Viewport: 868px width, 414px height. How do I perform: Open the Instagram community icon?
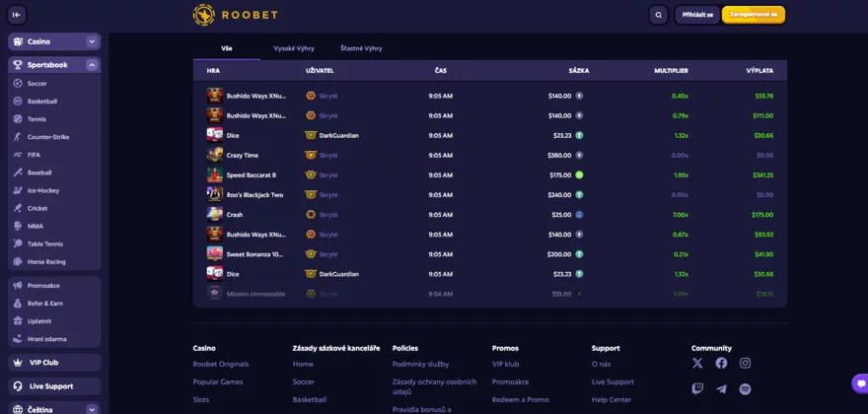pos(745,363)
